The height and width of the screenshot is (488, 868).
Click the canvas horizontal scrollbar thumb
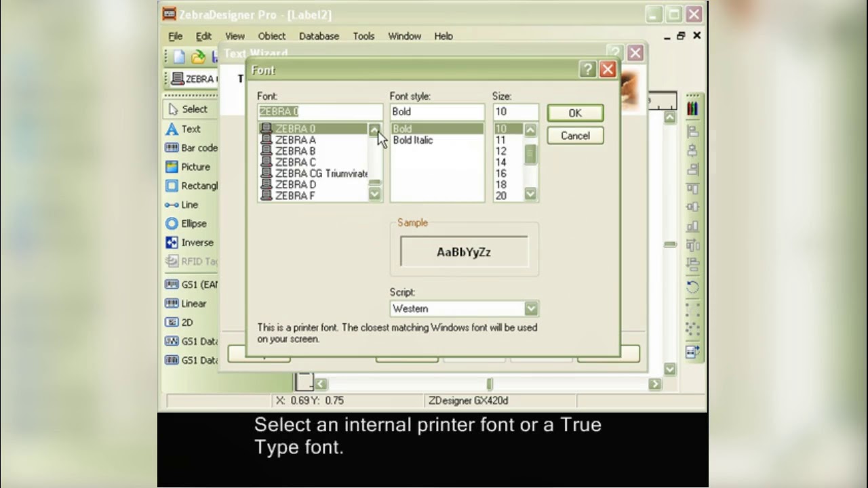pos(490,384)
